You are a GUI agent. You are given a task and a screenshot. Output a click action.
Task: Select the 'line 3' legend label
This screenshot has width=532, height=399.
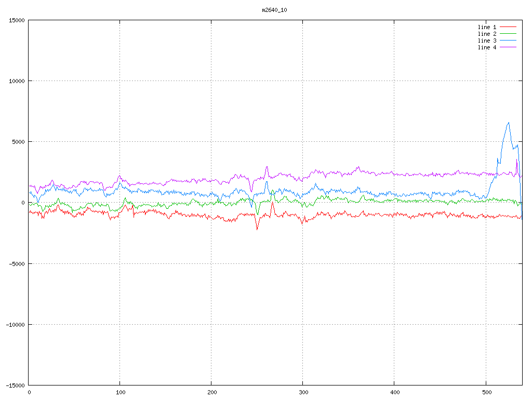point(487,41)
